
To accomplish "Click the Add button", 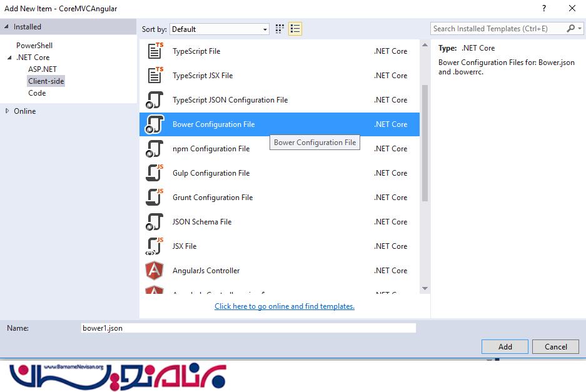I will (505, 347).
